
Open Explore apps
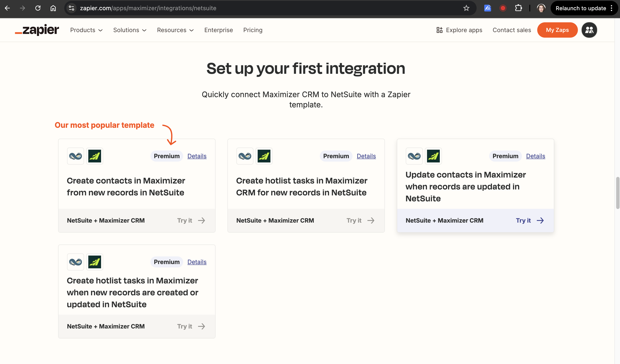point(459,30)
